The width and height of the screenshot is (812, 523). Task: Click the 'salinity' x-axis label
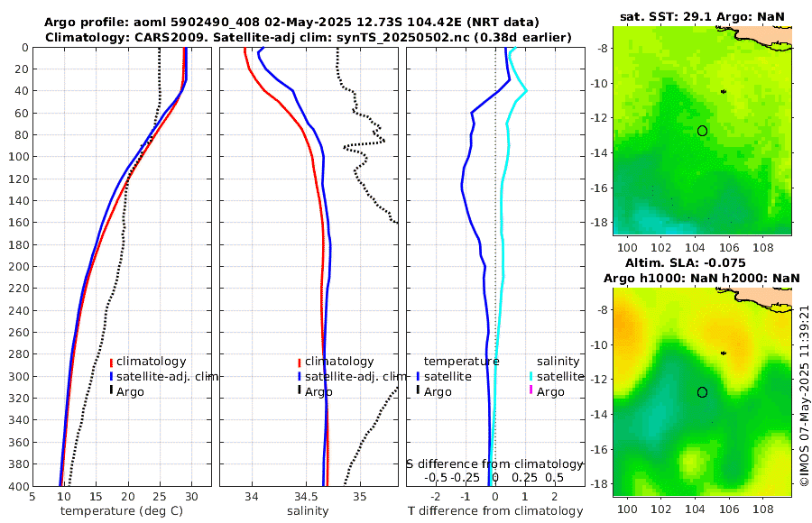tap(308, 511)
